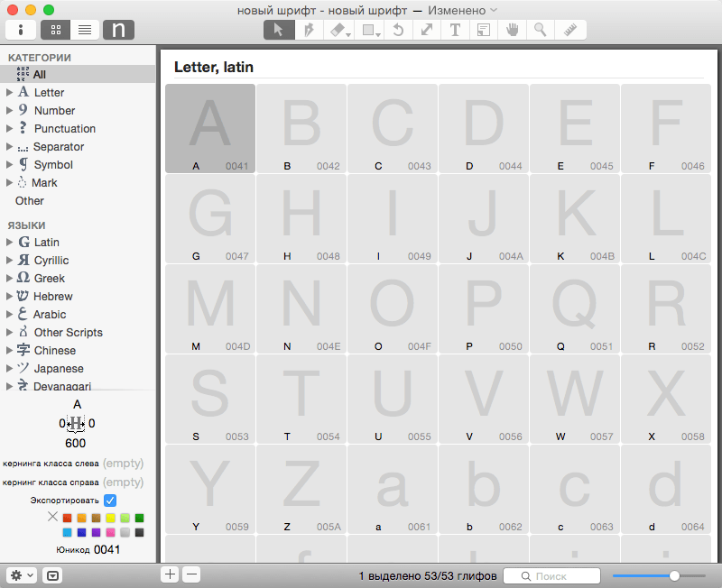Select the Scale tool

click(426, 30)
